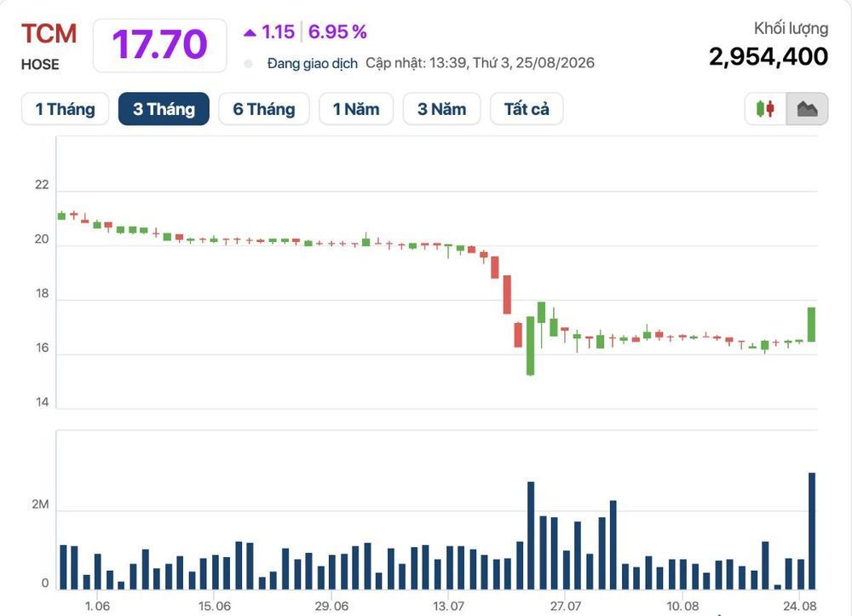This screenshot has height=616, width=852.
Task: Click the Khối lượng volume value 2,954,400
Action: (x=769, y=56)
